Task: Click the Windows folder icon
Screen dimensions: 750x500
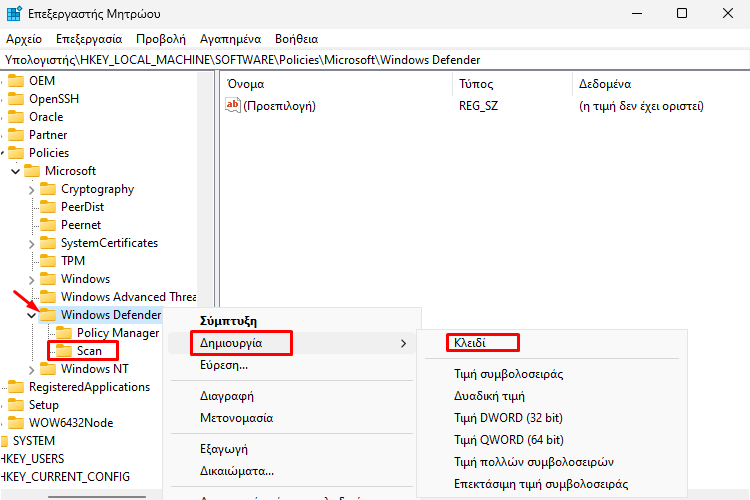Action: point(48,279)
